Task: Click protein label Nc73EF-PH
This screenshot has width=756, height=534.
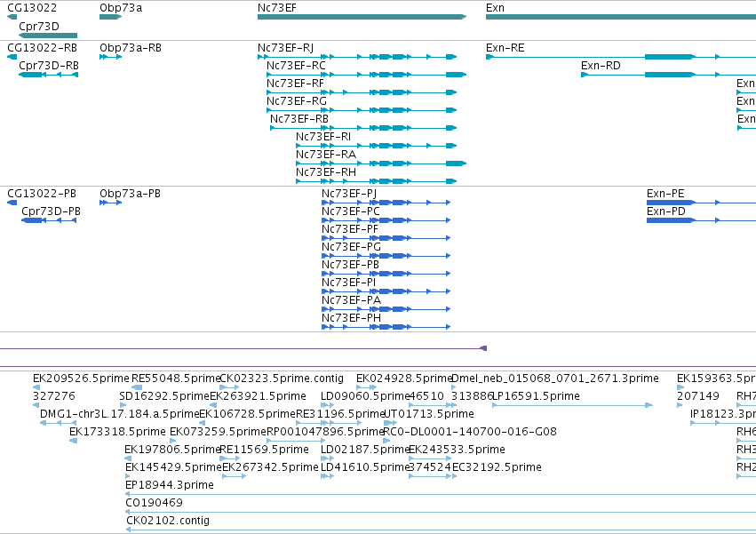Action: (351, 318)
